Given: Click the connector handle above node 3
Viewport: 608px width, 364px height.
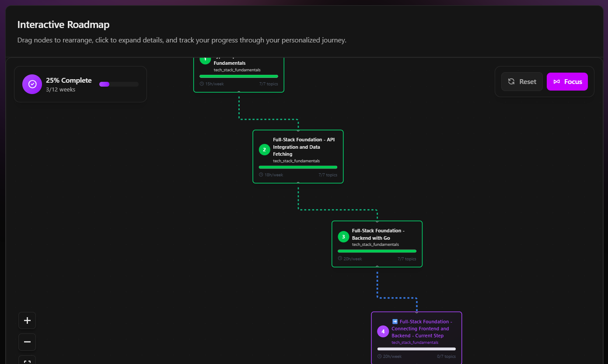Looking at the screenshot, I should coord(377,221).
